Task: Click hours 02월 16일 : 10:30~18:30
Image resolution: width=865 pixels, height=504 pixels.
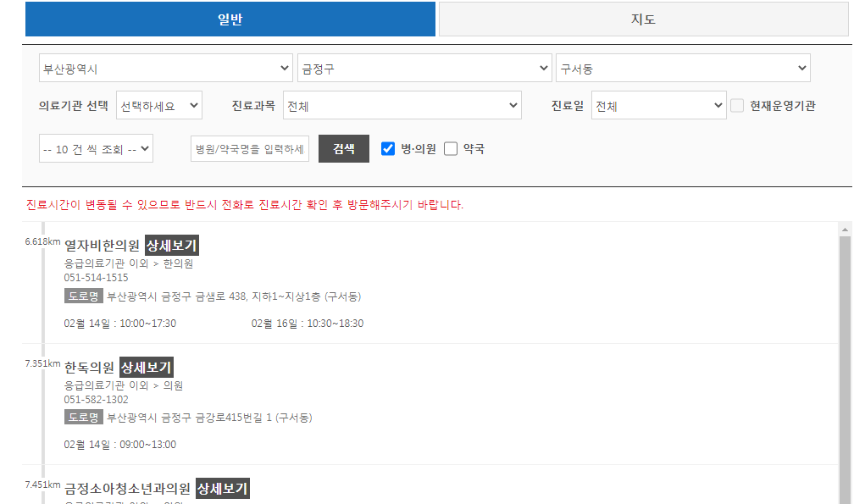Action: 308,324
